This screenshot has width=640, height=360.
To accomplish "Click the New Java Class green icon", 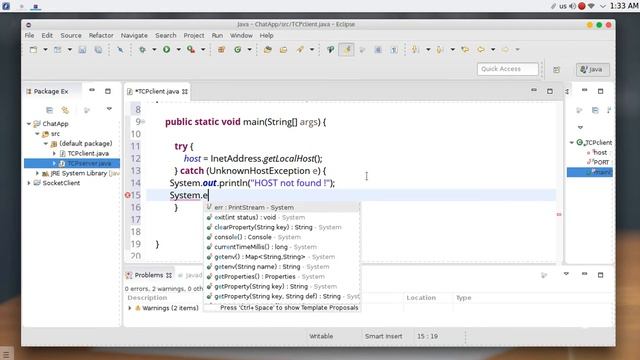I will (x=238, y=49).
